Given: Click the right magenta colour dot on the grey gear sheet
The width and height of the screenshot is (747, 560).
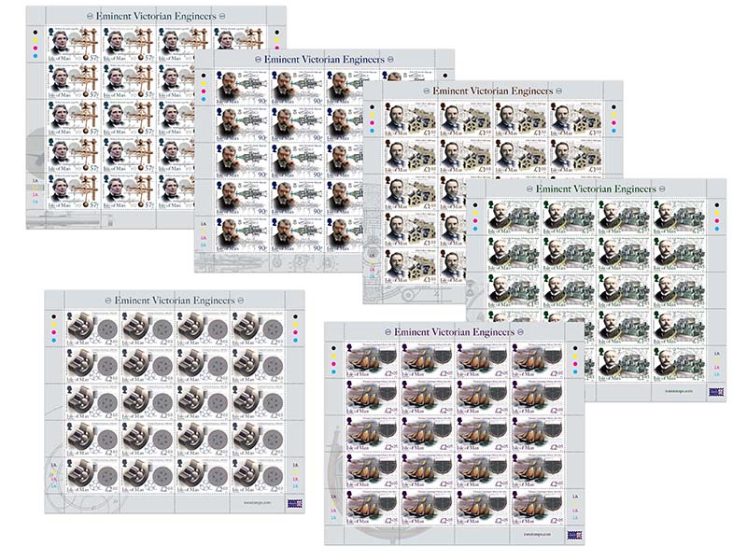Looking at the screenshot, I should [295, 332].
